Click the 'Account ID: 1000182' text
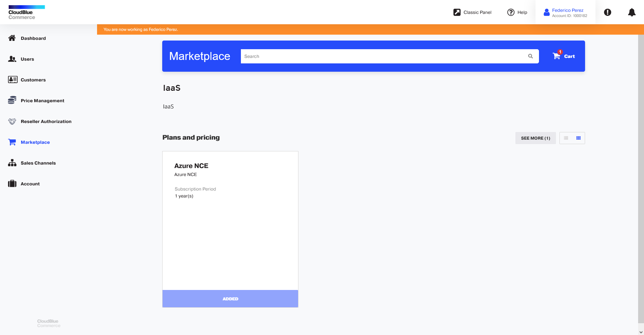 pyautogui.click(x=569, y=16)
